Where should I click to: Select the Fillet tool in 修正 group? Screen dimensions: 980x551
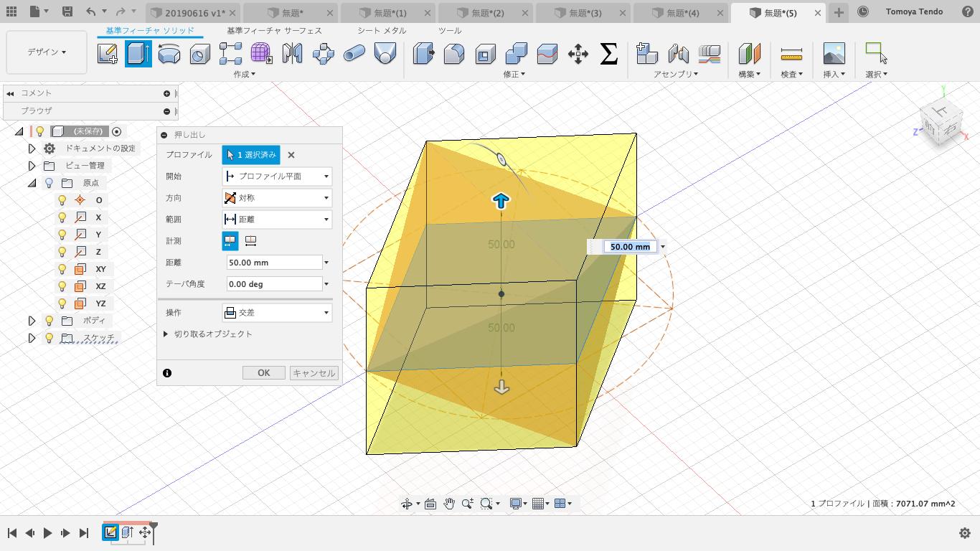[x=454, y=54]
